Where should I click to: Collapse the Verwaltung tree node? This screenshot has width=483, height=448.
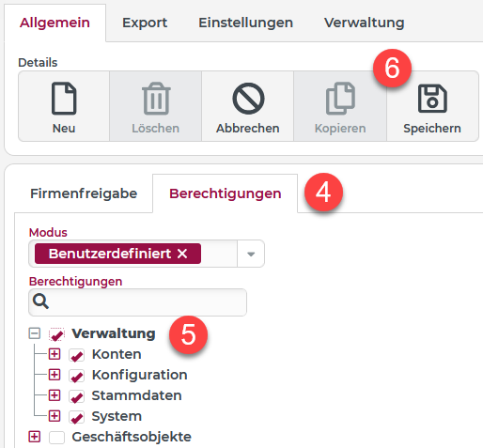pos(35,333)
